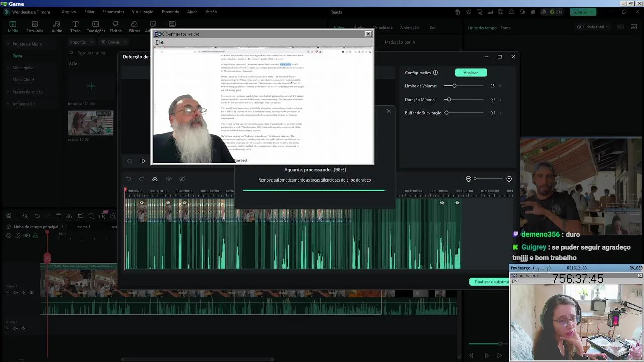Click the crop tool in timeline toolbar
644x362 pixels.
pyautogui.click(x=80, y=216)
